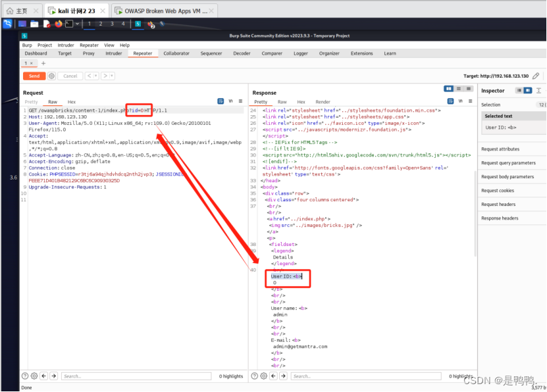
Task: Select side-by-side split layout
Action: [449, 89]
